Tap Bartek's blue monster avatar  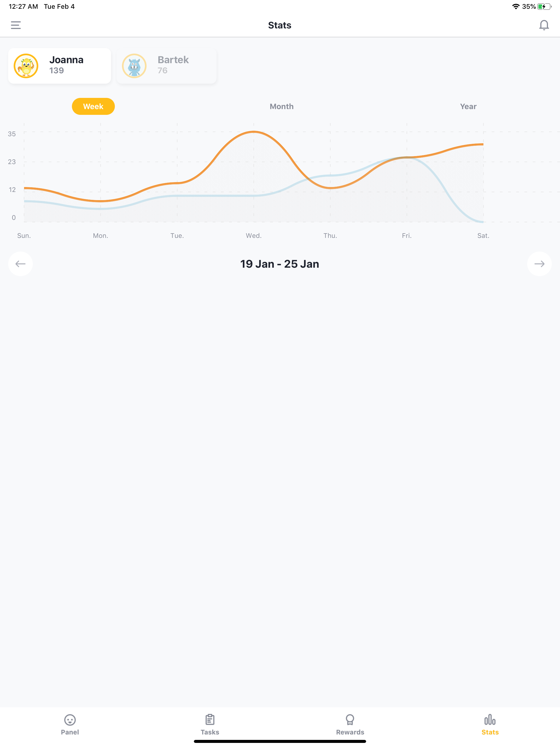click(134, 66)
